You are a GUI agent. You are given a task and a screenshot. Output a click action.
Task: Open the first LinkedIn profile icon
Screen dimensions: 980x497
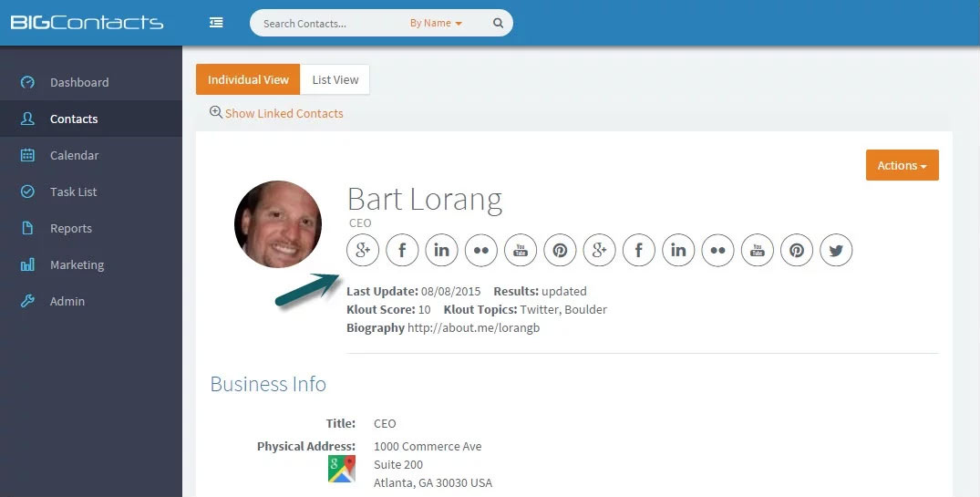point(442,250)
